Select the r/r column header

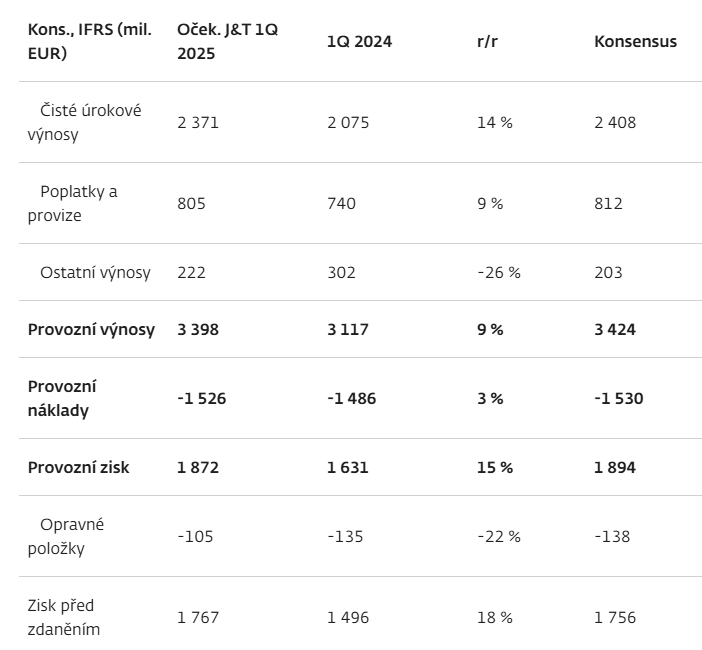pos(490,41)
